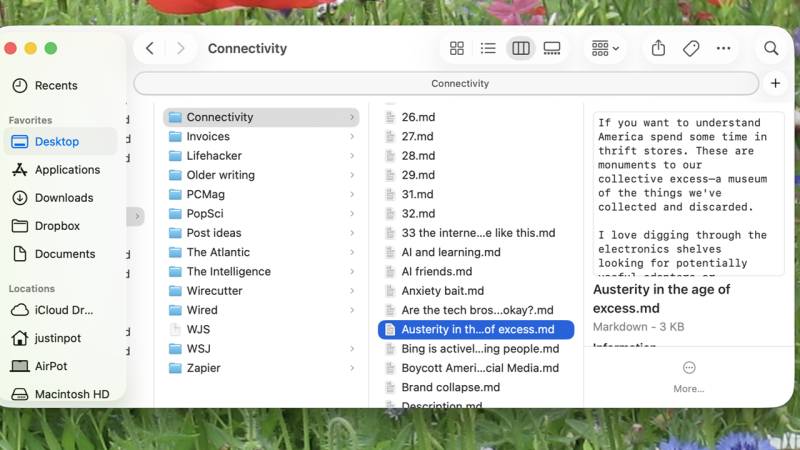Open Recents in the sidebar
Image resolution: width=800 pixels, height=450 pixels.
point(56,86)
